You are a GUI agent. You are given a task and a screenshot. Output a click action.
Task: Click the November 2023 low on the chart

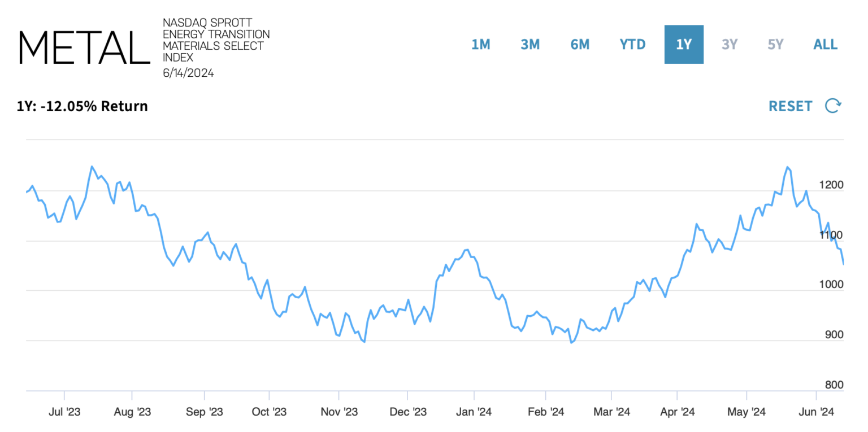[x=363, y=341]
